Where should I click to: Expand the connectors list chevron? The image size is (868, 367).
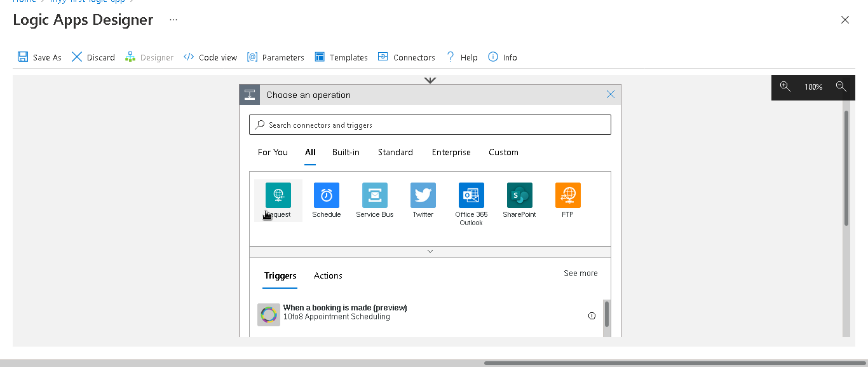[430, 251]
